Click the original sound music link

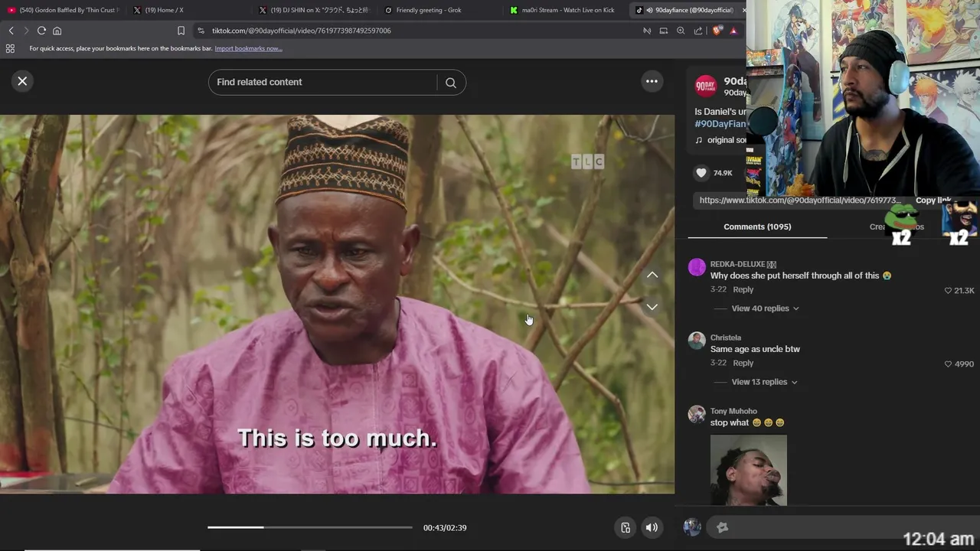coord(720,140)
